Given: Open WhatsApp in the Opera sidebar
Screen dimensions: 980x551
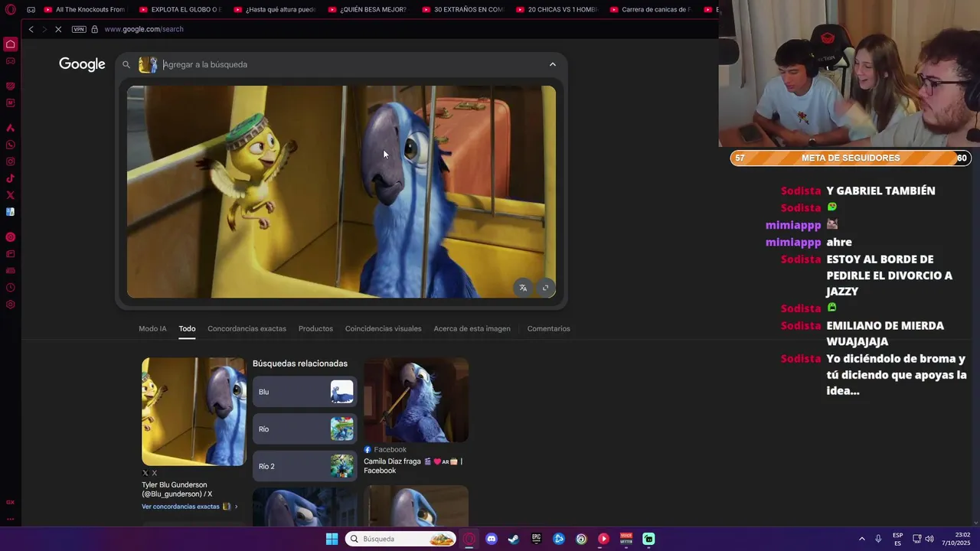Looking at the screenshot, I should (11, 145).
